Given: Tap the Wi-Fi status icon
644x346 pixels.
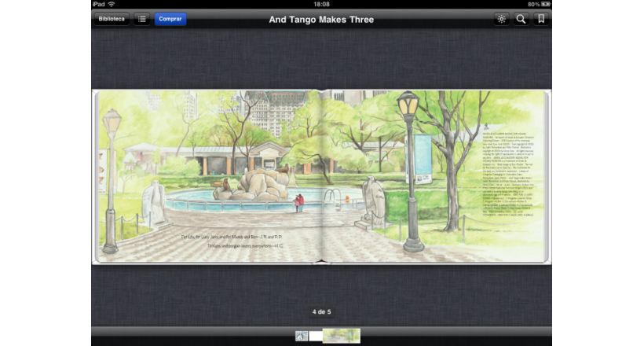Looking at the screenshot, I should tap(112, 4).
